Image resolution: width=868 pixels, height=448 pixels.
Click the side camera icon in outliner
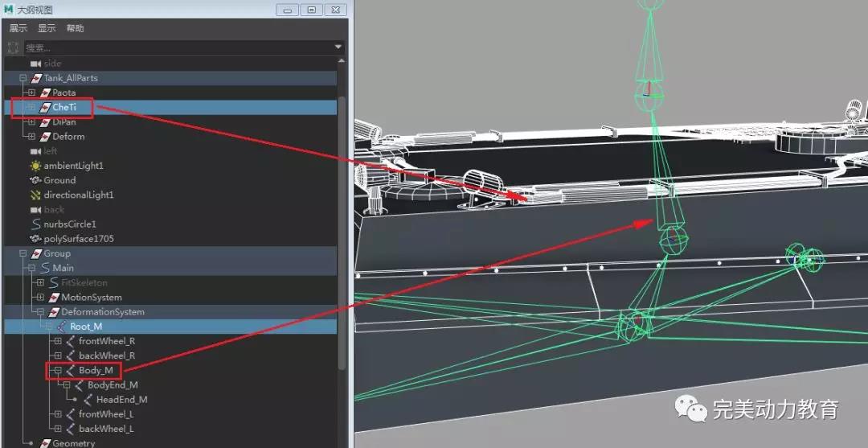point(35,64)
